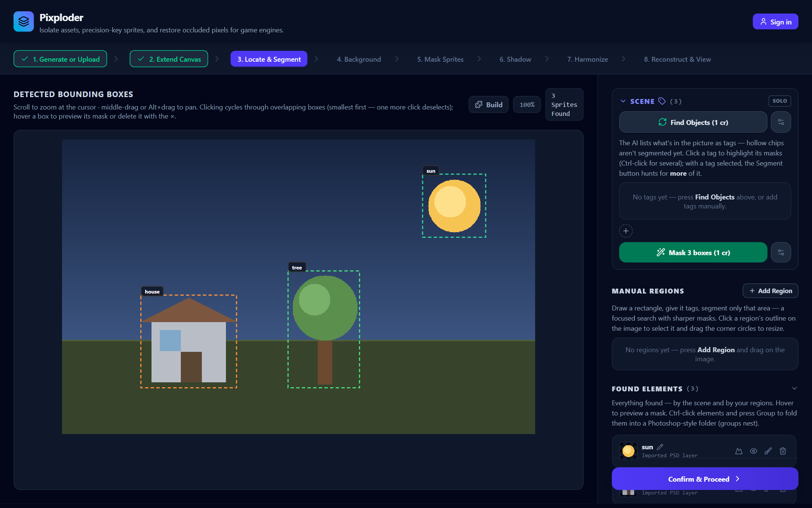Open settings sliders beside Find Objects

(781, 122)
